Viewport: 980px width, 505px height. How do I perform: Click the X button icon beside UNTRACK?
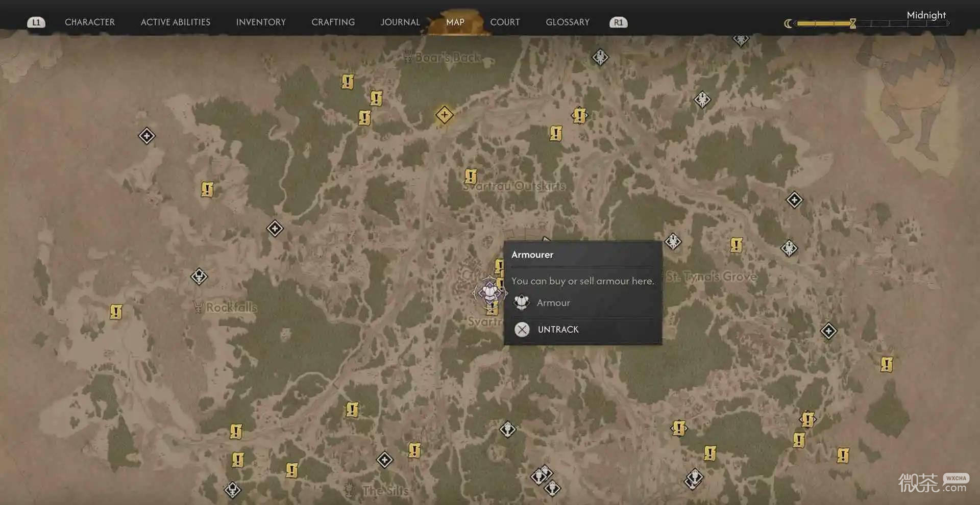(x=522, y=330)
